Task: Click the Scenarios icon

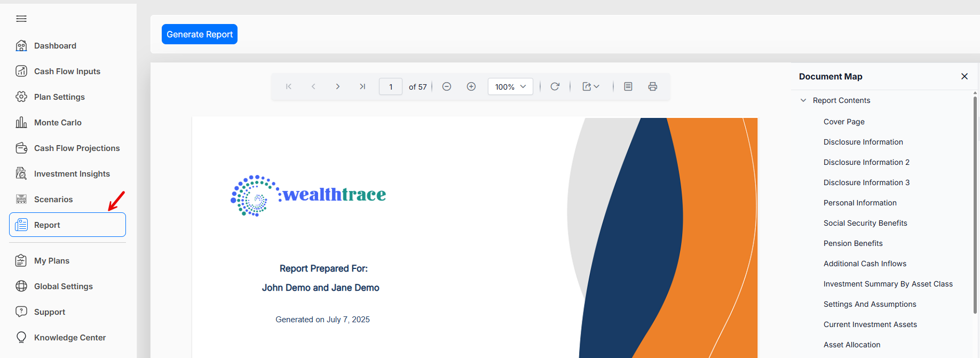Action: (x=21, y=200)
